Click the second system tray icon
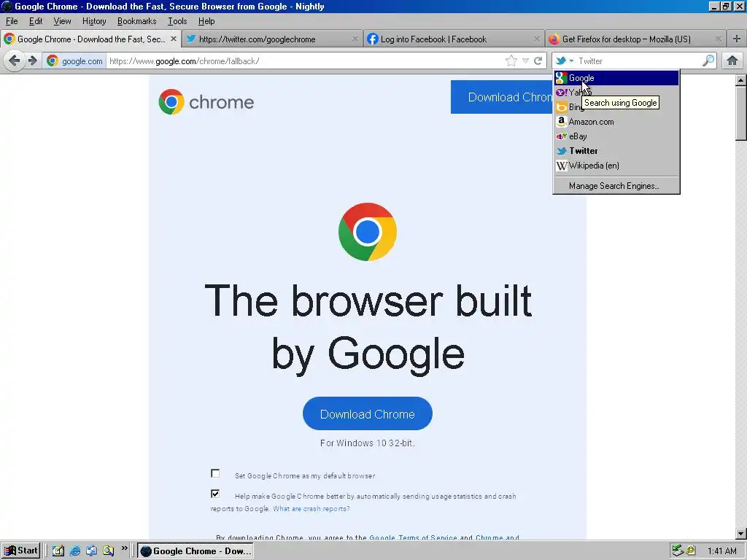This screenshot has width=747, height=560. tap(690, 551)
